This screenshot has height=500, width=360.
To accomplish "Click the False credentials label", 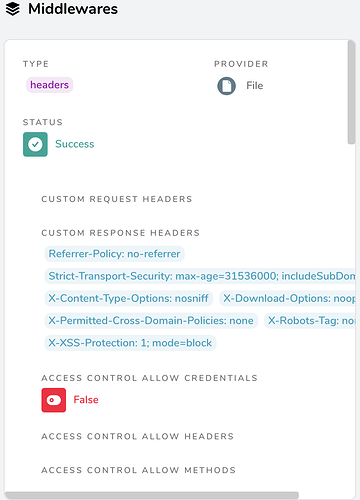I will [86, 400].
